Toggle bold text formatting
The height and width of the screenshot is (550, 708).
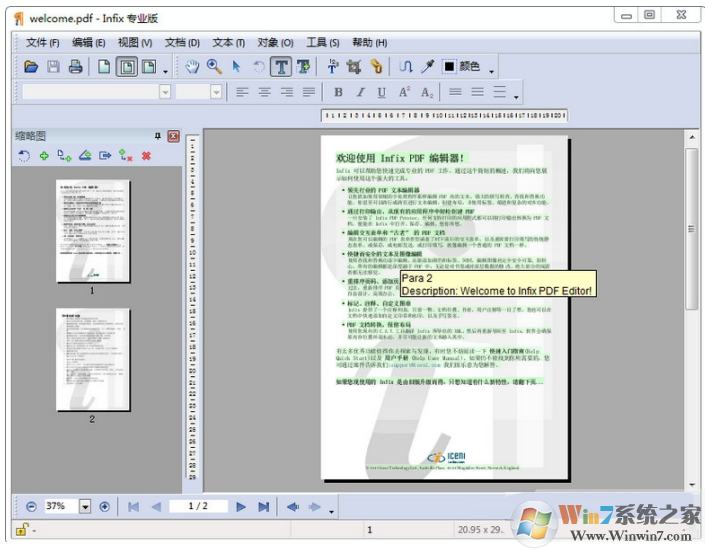pyautogui.click(x=338, y=92)
